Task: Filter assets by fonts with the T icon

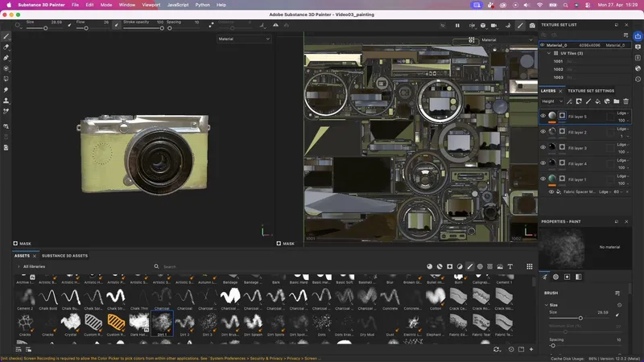Action: coord(510,266)
